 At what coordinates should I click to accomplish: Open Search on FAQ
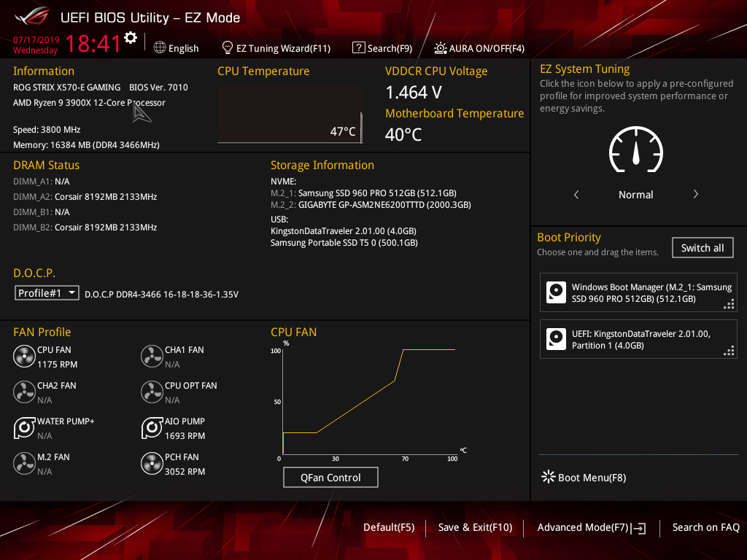tap(705, 527)
